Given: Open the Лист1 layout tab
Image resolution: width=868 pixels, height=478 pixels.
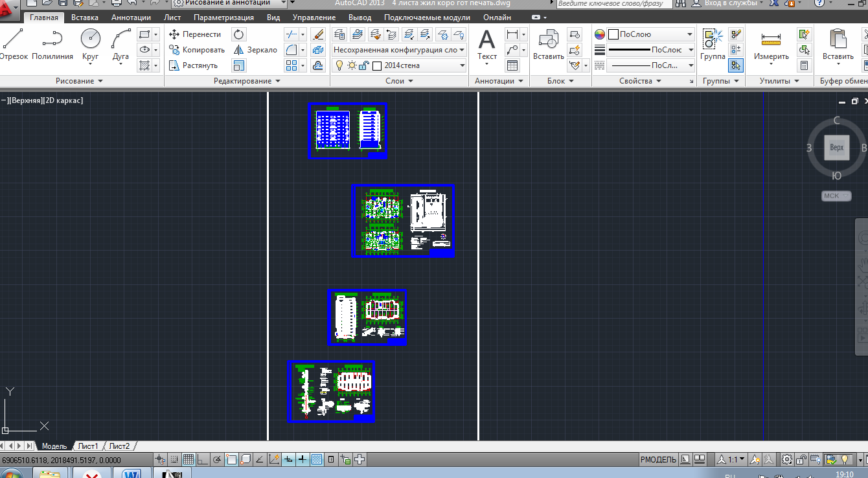Looking at the screenshot, I should pyautogui.click(x=88, y=446).
